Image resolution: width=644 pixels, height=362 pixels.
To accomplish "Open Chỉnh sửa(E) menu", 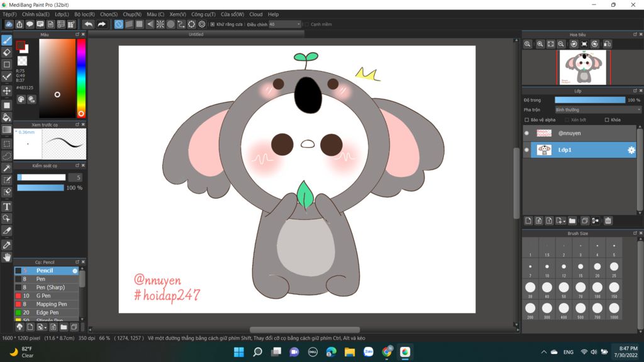I will [x=36, y=14].
